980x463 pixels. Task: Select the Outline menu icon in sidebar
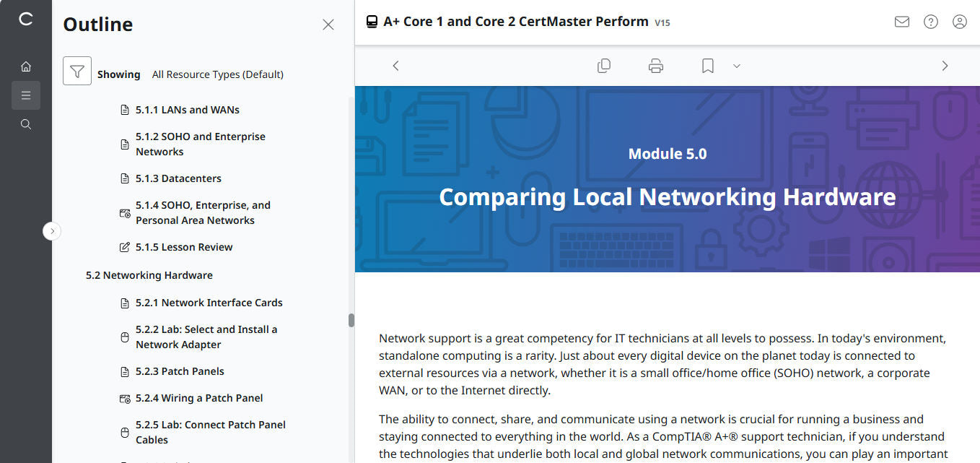(x=26, y=95)
